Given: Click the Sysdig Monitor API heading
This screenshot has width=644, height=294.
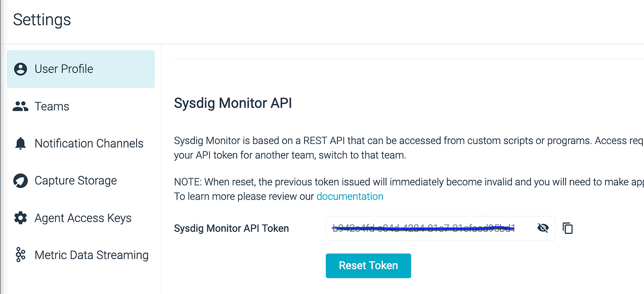Looking at the screenshot, I should (233, 104).
